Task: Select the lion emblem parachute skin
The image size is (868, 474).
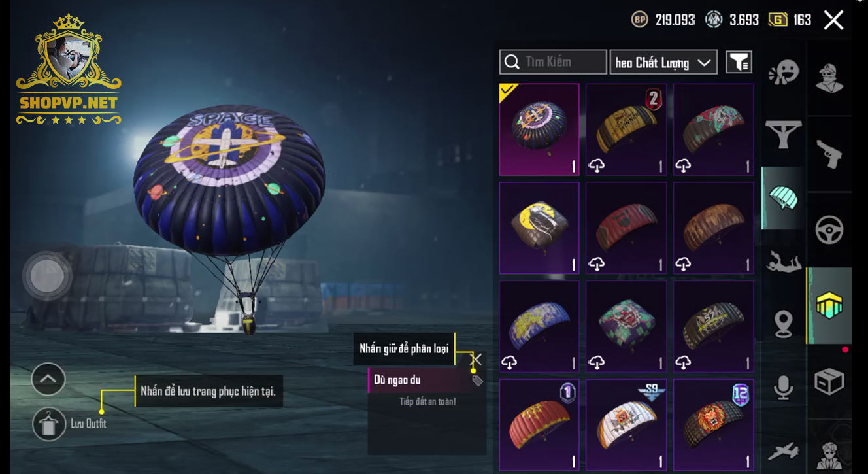Action: tap(714, 425)
